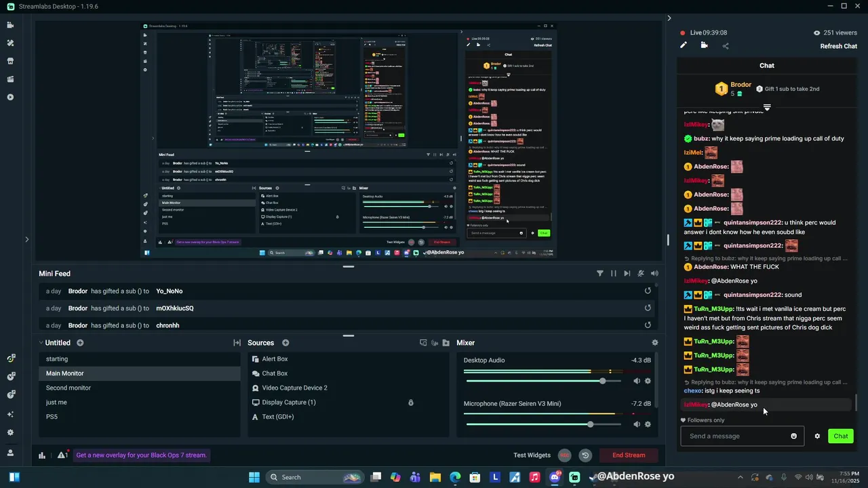Select the Second monitor scene
Screen dimensions: 868x488
(x=139, y=388)
